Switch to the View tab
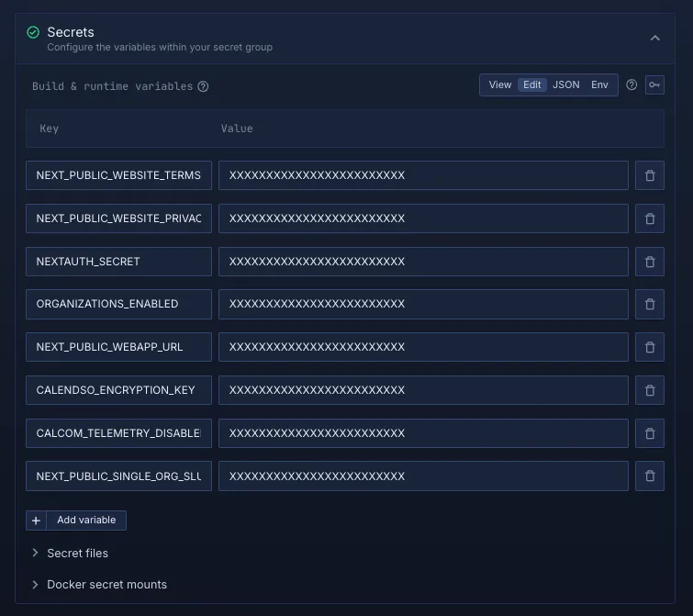693x616 pixels. click(500, 84)
